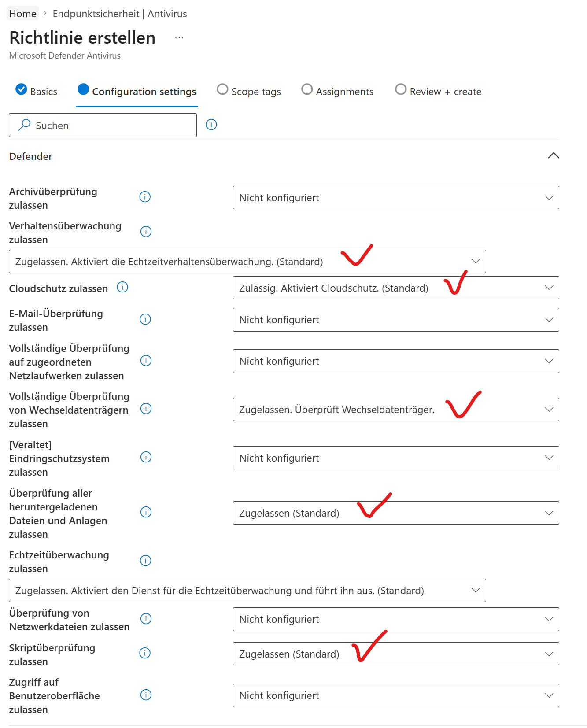This screenshot has height=728, width=587.
Task: Open the Archivüberprüfung zulassen dropdown
Action: click(x=395, y=198)
